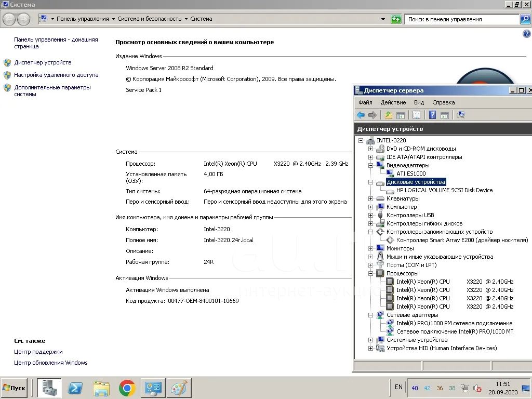Open Google Chrome from the taskbar
Viewport: 532px width, 399px height.
127,388
